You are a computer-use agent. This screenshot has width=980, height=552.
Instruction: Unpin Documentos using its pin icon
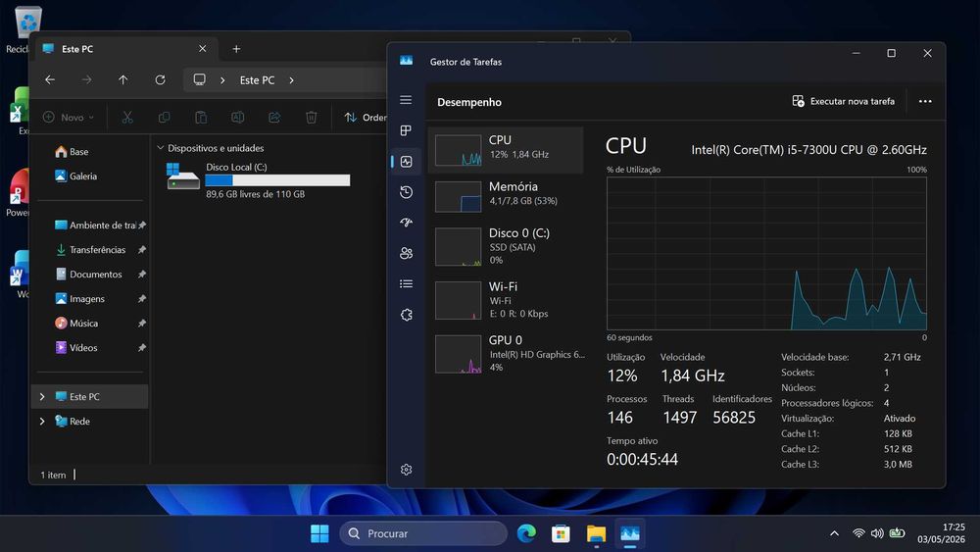[x=142, y=274]
